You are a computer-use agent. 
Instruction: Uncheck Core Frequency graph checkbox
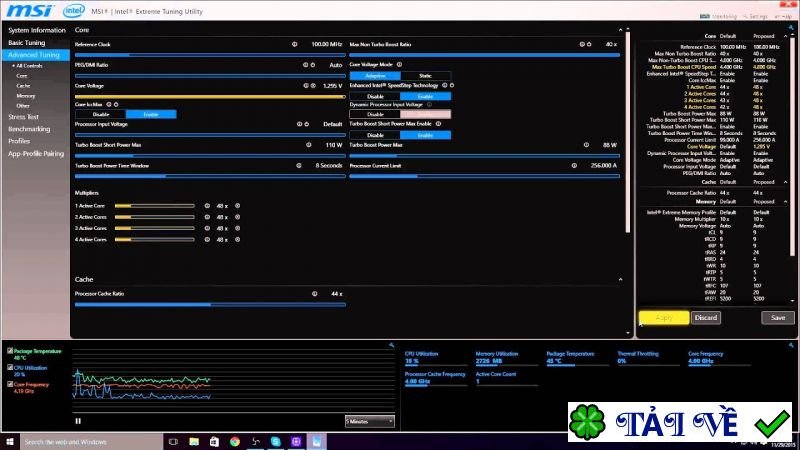tap(10, 384)
